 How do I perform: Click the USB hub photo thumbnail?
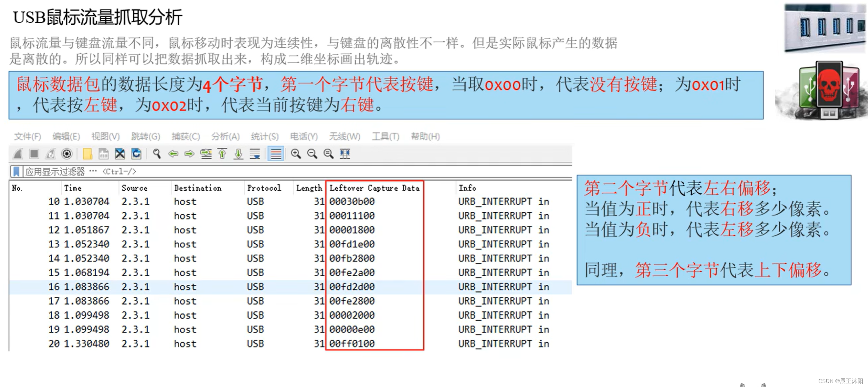pyautogui.click(x=825, y=28)
